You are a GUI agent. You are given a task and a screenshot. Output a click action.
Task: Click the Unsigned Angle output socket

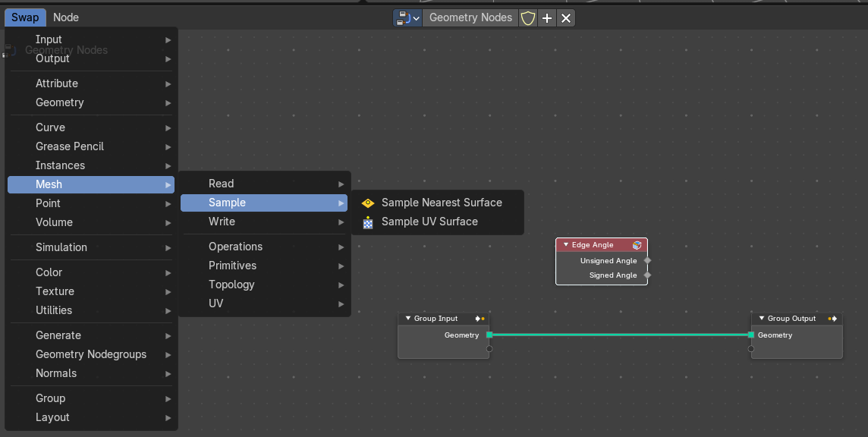pyautogui.click(x=647, y=260)
